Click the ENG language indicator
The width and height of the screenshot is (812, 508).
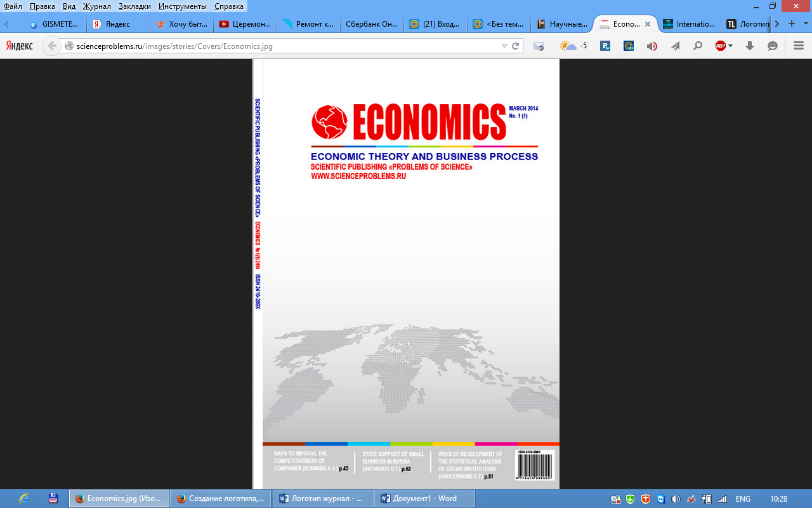743,498
